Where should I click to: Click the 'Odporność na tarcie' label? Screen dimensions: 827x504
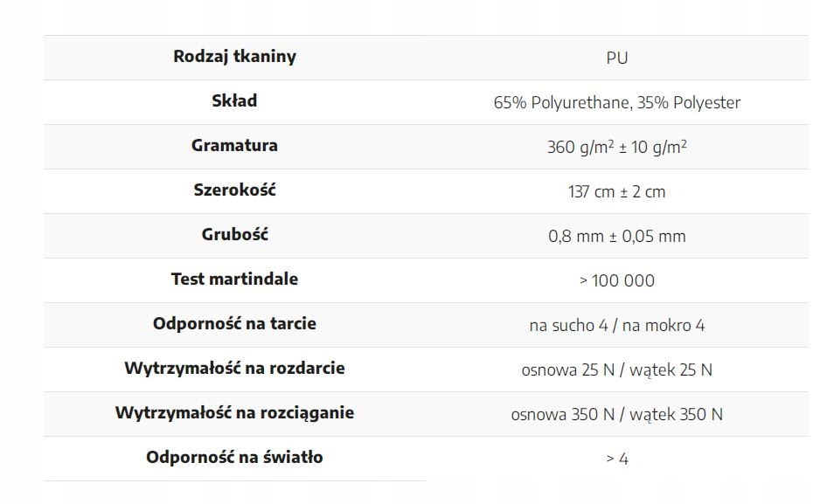(234, 324)
